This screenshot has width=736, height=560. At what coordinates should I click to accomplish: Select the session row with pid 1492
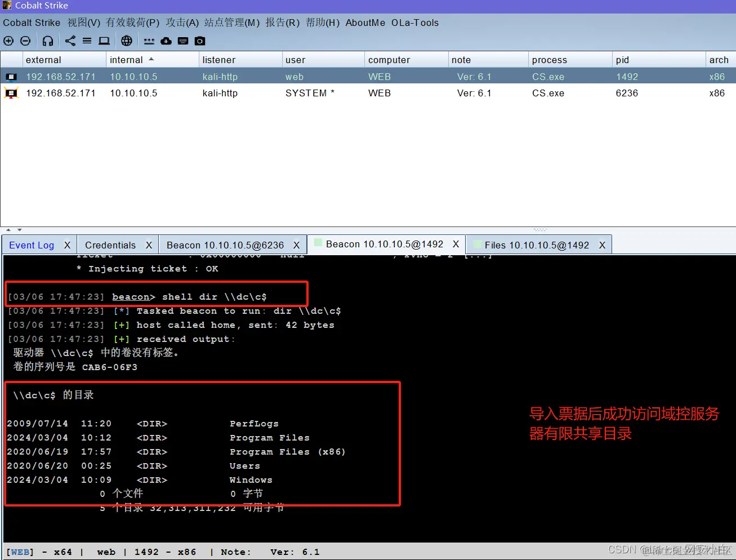click(x=368, y=77)
